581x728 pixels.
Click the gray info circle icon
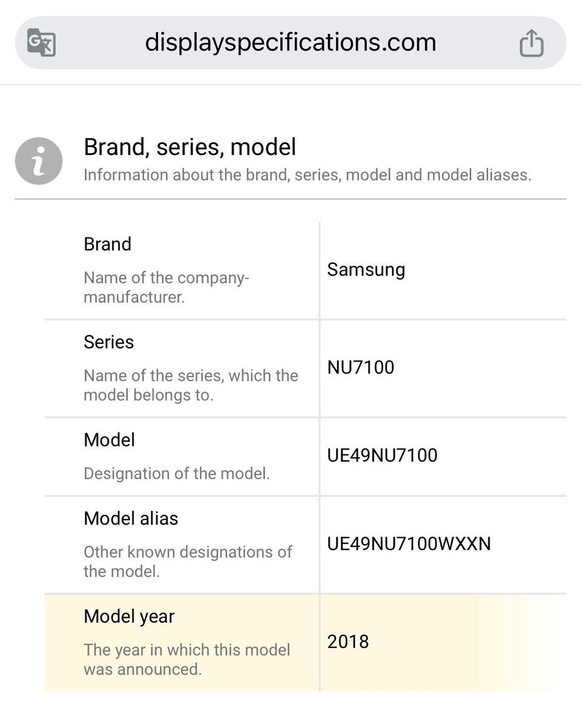[39, 161]
